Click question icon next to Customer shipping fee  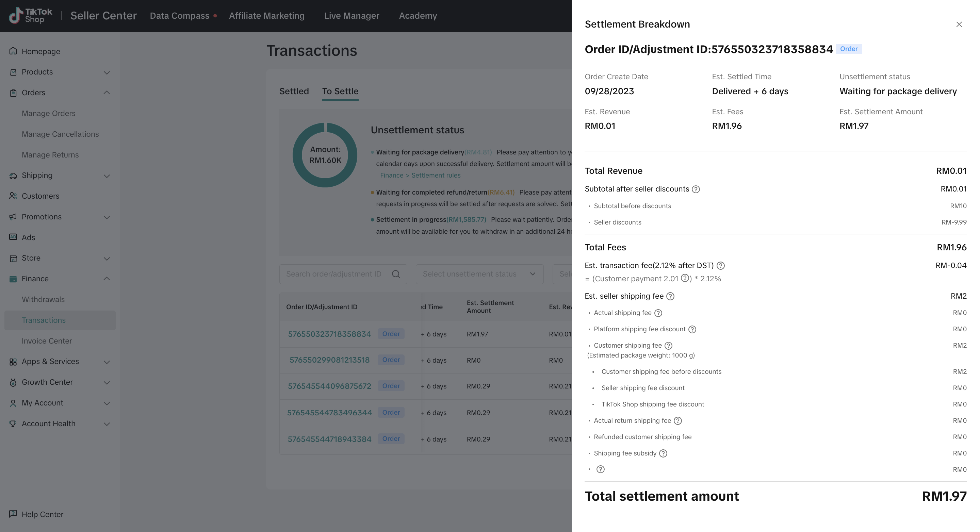click(x=668, y=346)
